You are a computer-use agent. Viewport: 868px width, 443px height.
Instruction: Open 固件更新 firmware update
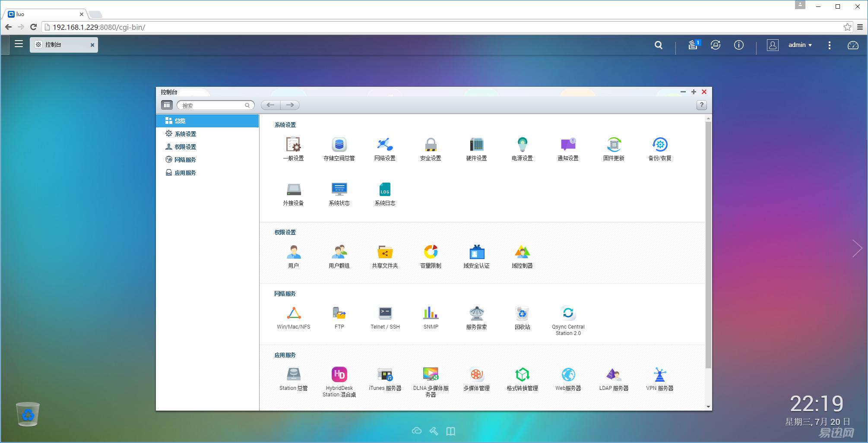(614, 149)
